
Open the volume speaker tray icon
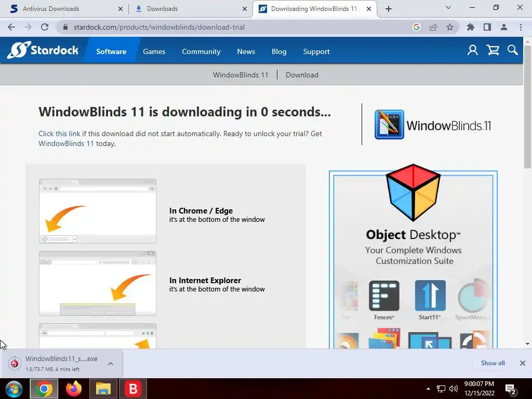[453, 389]
